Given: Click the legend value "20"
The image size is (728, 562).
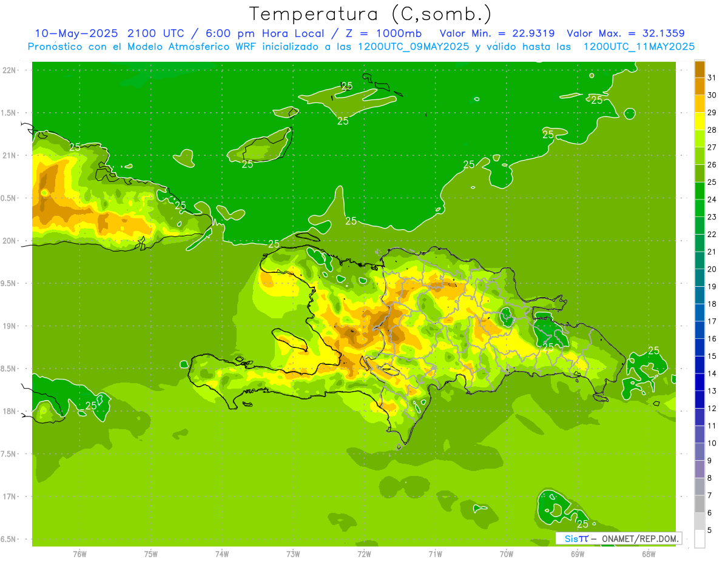Looking at the screenshot, I should pos(712,269).
